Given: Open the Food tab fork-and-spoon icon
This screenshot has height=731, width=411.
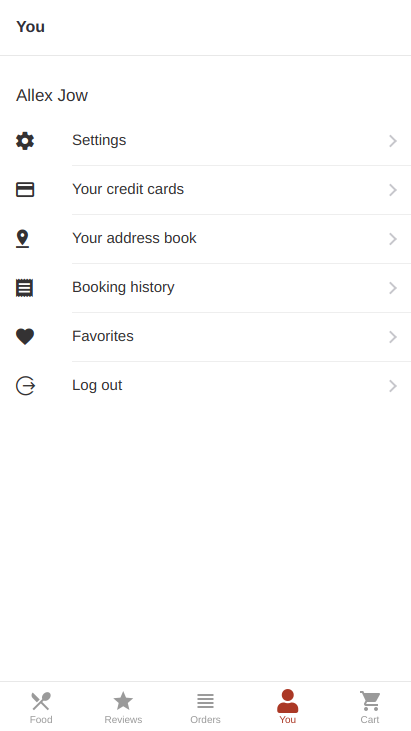Looking at the screenshot, I should coord(41,701).
